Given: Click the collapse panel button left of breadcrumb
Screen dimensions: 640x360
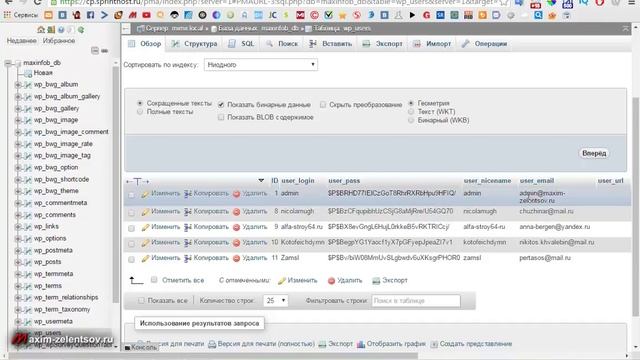Looking at the screenshot, I should click(126, 29).
